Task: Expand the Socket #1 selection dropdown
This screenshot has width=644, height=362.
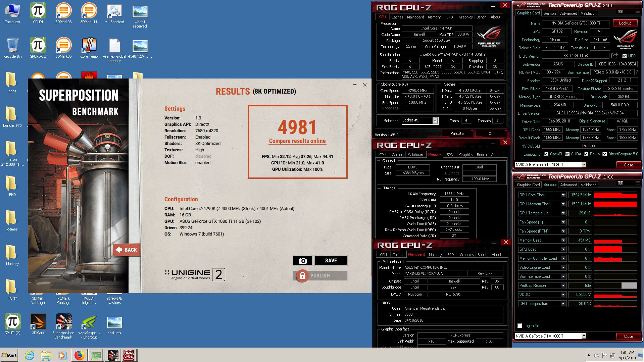Action: 435,120
